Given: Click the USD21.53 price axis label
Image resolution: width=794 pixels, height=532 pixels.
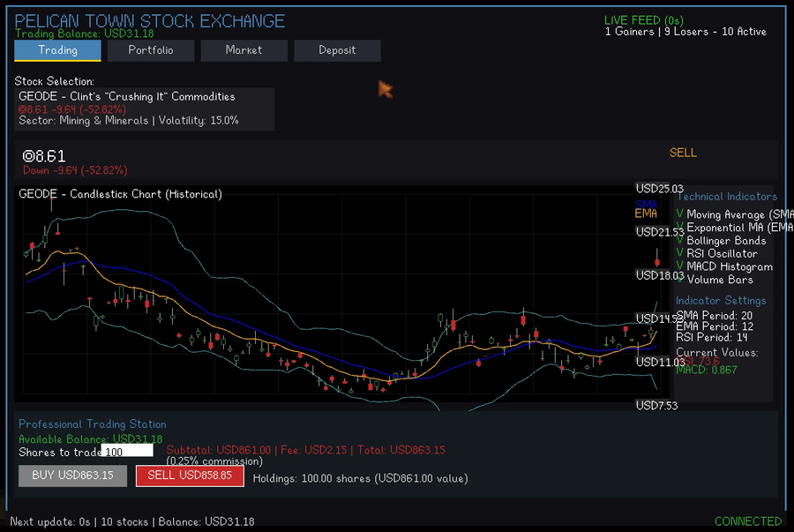Looking at the screenshot, I should click(659, 232).
